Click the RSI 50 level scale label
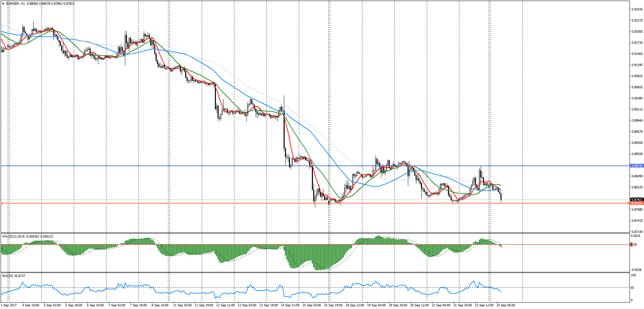 tap(633, 288)
